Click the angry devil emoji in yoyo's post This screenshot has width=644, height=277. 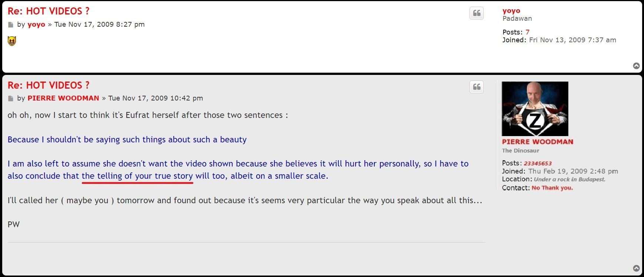tap(12, 41)
